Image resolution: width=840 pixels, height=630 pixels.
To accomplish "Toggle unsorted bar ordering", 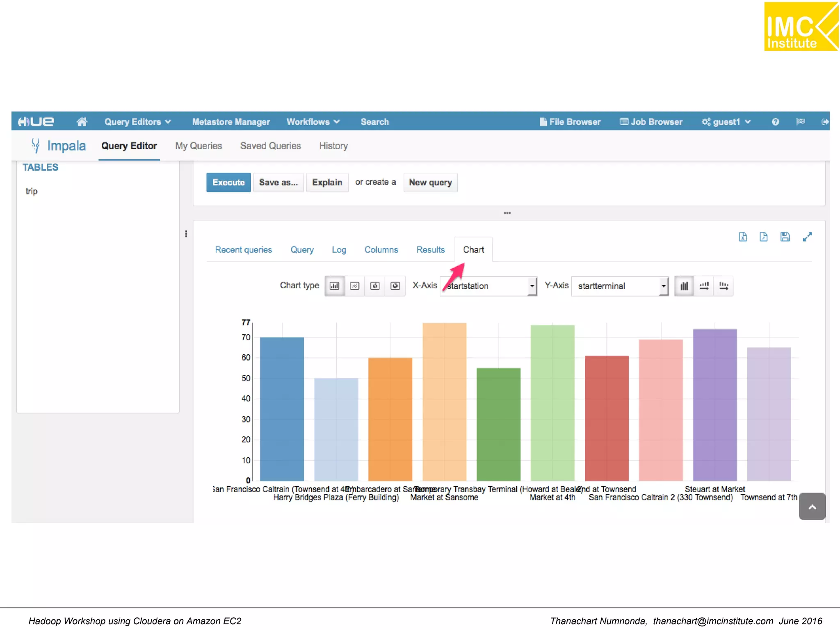I will 684,286.
